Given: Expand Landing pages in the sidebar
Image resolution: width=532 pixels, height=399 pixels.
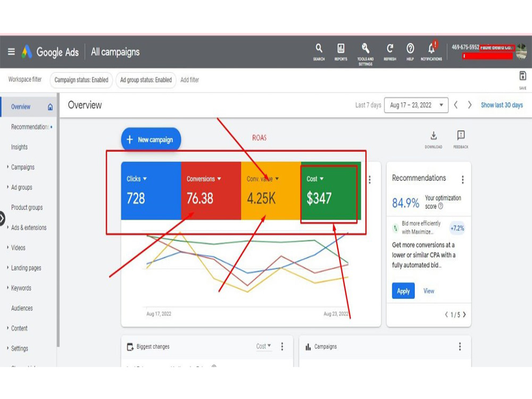Looking at the screenshot, I should point(7,268).
